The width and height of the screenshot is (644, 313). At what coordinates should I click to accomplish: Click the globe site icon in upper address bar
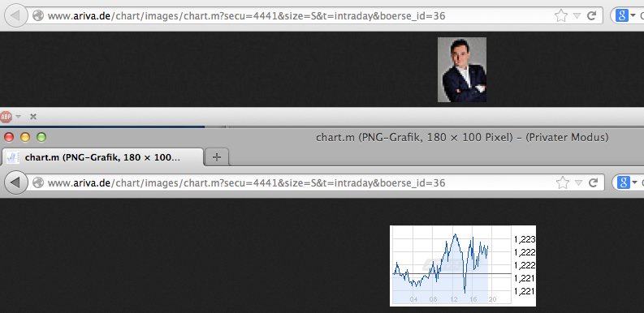click(38, 16)
